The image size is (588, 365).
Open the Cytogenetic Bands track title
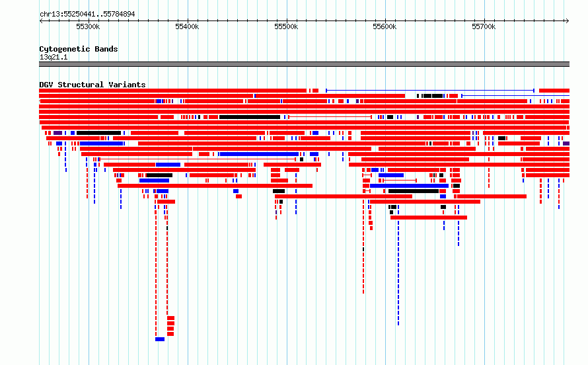79,49
